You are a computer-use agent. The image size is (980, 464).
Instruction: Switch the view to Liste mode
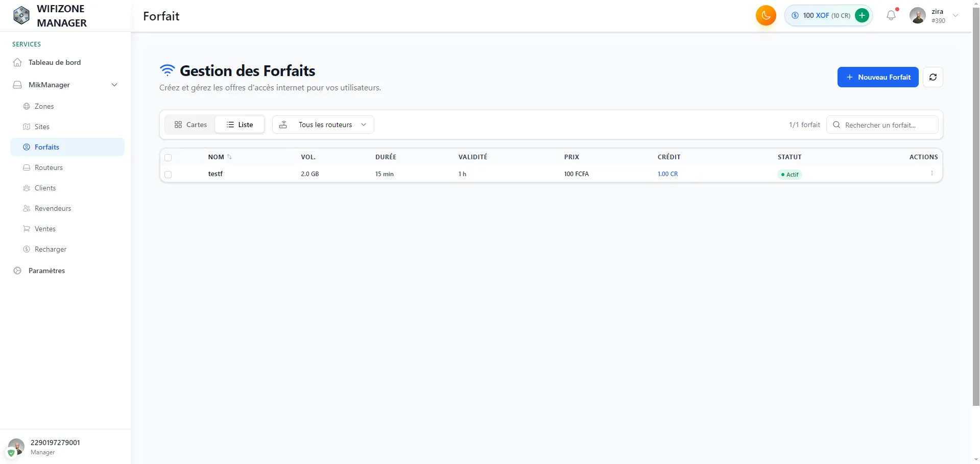coord(240,124)
